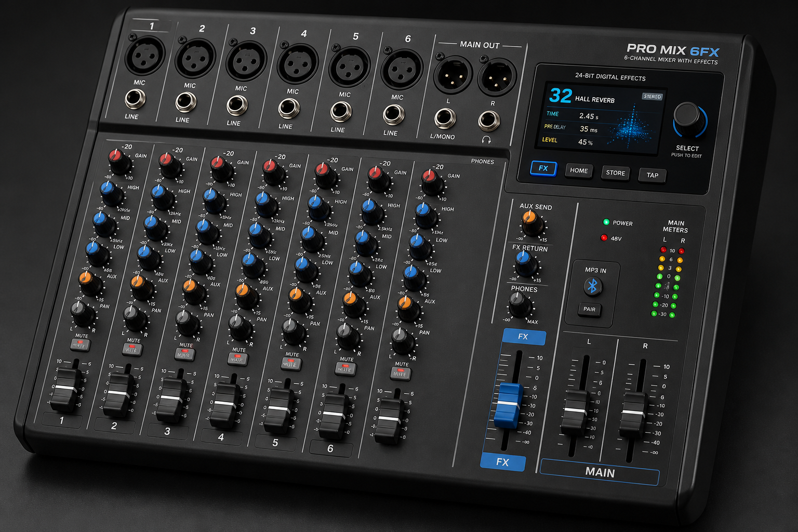Click channel 1 LOW EQ knob
The width and height of the screenshot is (798, 532).
point(97,253)
